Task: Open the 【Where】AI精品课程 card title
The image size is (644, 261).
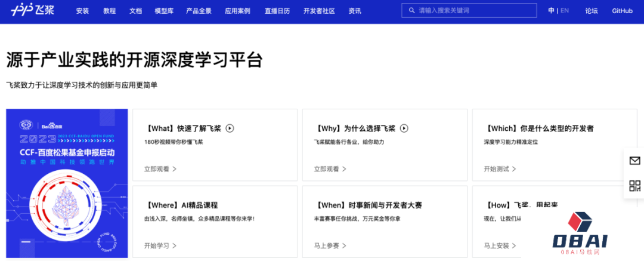Action: pyautogui.click(x=181, y=205)
